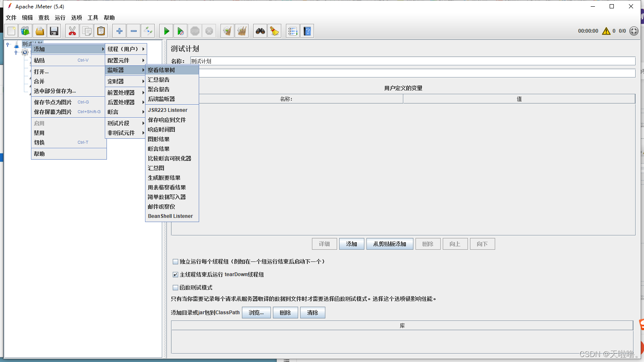644x362 pixels.
Task: Click the 添加 variable button
Action: pos(351,244)
